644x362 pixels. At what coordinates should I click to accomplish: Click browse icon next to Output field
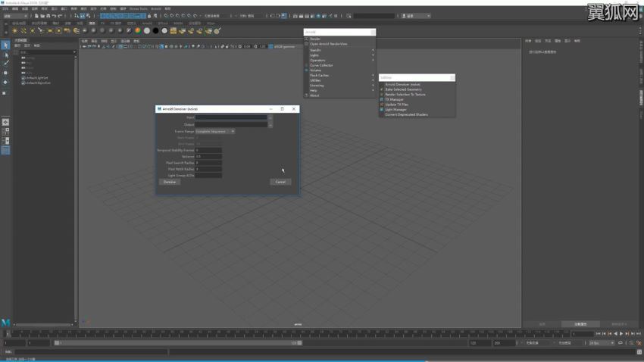coord(270,124)
